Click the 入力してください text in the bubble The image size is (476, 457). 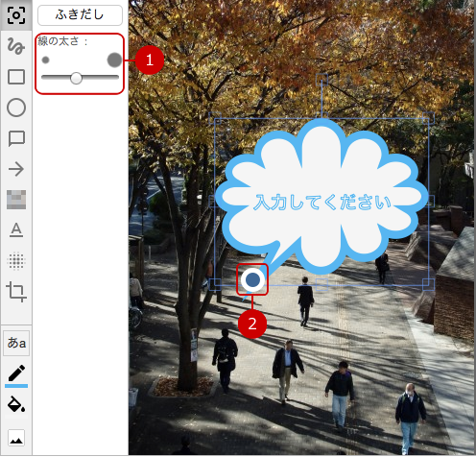tap(322, 203)
